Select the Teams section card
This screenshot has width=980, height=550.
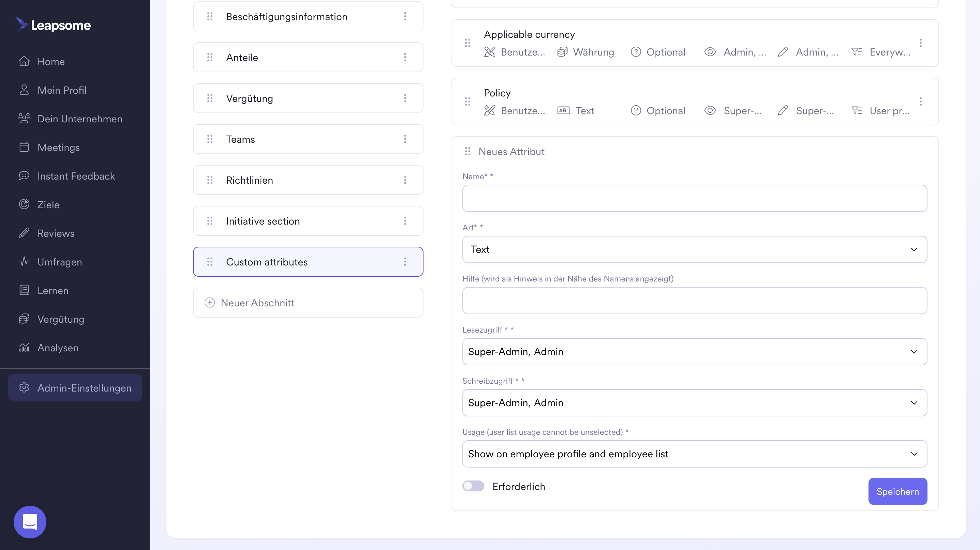pos(308,139)
